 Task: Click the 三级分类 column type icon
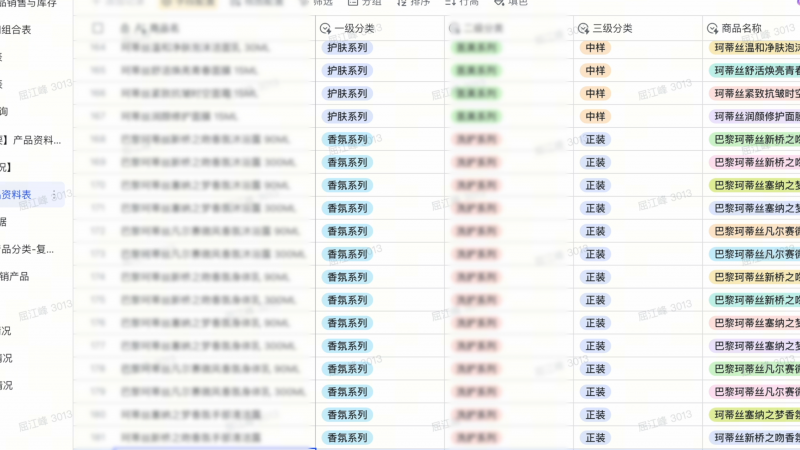[585, 29]
